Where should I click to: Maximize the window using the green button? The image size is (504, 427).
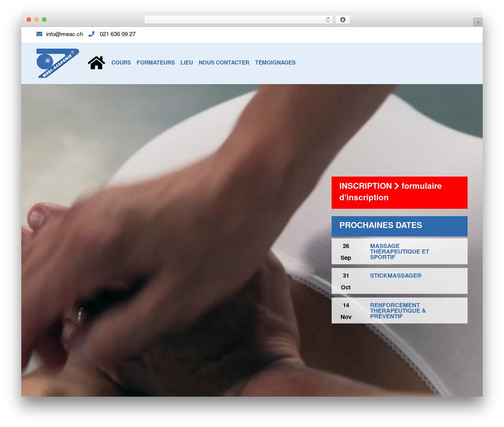44,20
